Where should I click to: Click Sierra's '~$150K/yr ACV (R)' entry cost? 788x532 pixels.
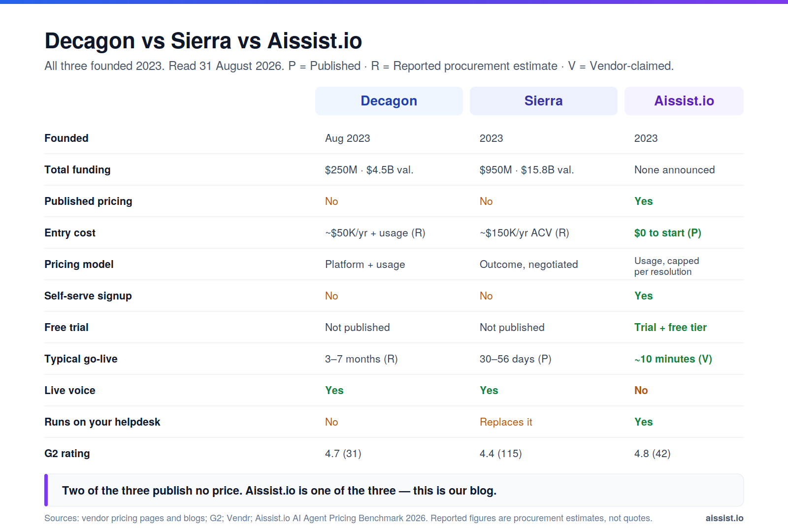coord(524,233)
